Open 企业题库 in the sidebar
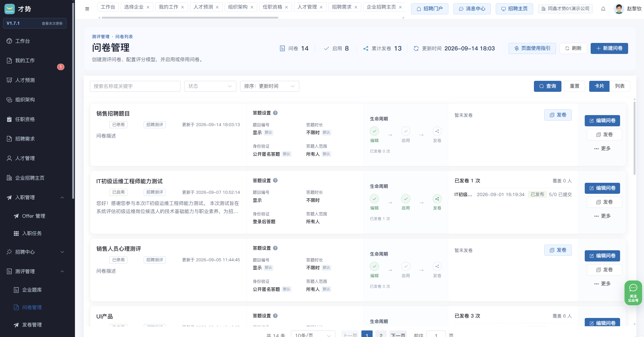 coord(32,290)
